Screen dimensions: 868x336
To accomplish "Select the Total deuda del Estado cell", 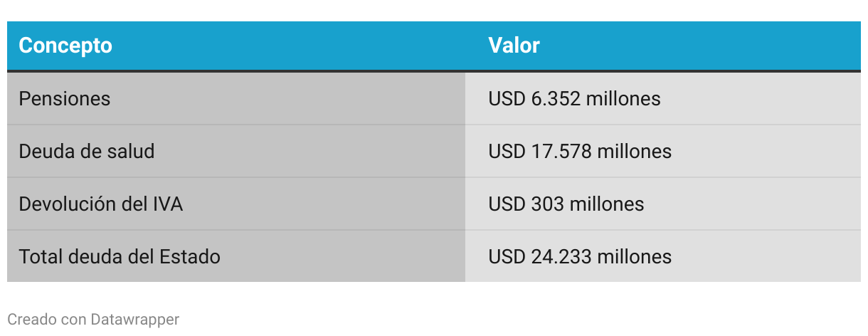I will click(x=236, y=256).
